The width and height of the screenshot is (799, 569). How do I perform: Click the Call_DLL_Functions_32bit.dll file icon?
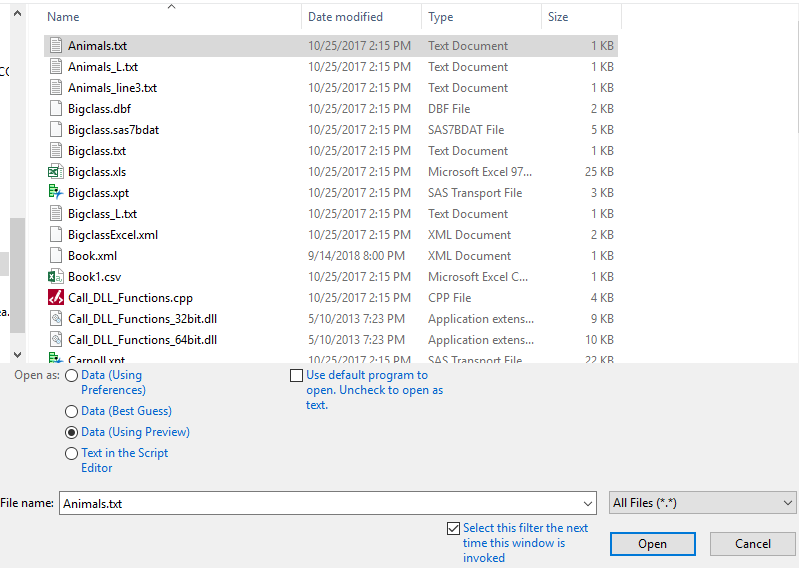point(56,319)
